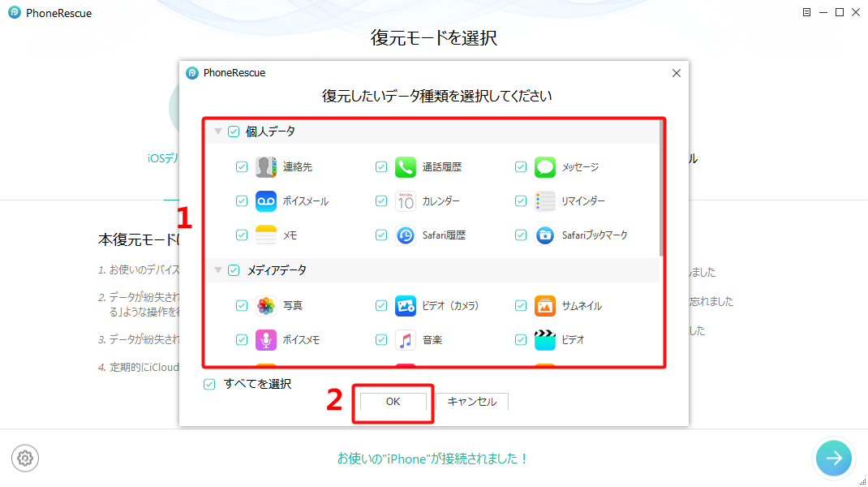Uncheck the 連絡先 checkbox
Screen dimensions: 868x487
point(242,166)
